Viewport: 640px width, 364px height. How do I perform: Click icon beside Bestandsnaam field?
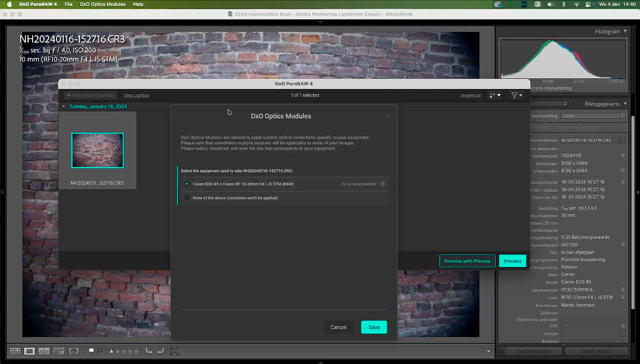coord(623,141)
